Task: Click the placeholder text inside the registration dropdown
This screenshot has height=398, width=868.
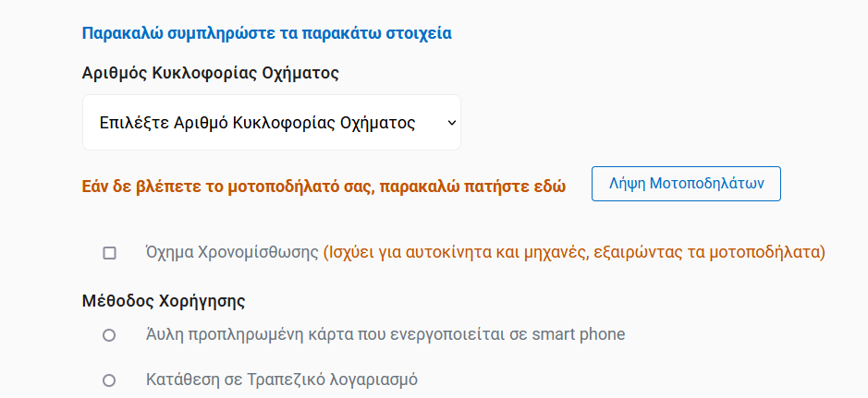Action: pyautogui.click(x=257, y=123)
